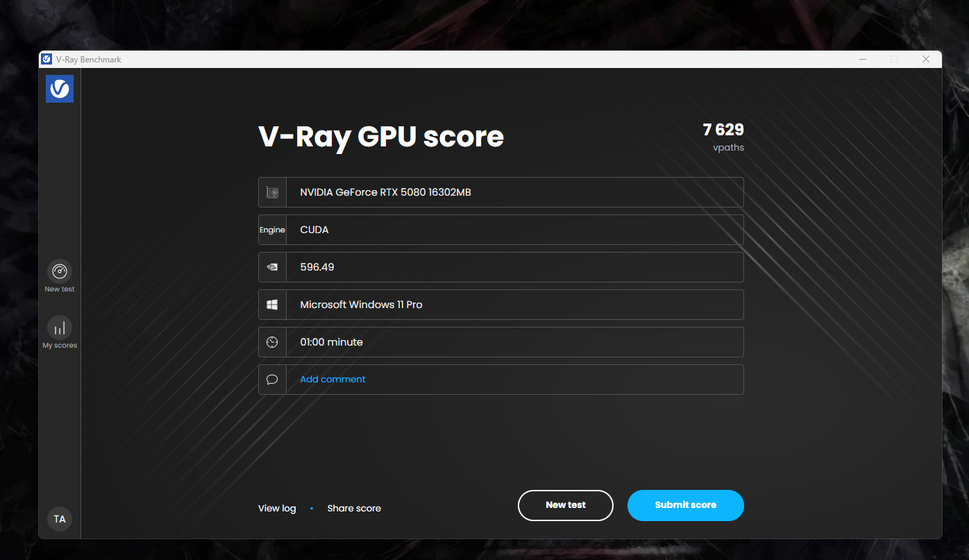Close the V-Ray Benchmark window
The width and height of the screenshot is (969, 560).
point(926,60)
